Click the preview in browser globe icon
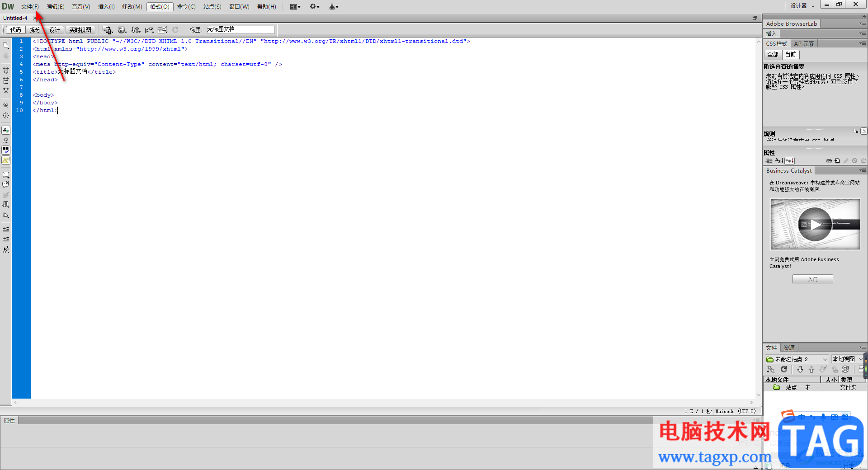This screenshot has width=868, height=470. 122,30
